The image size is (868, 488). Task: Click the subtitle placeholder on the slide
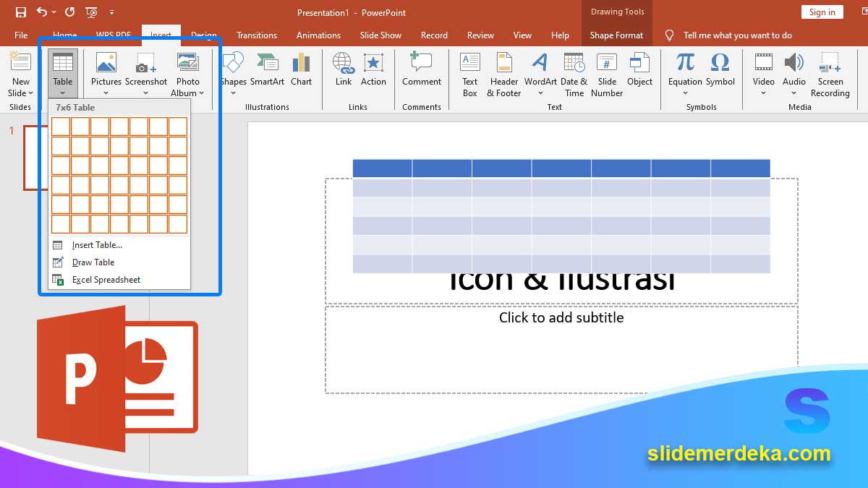[561, 349]
